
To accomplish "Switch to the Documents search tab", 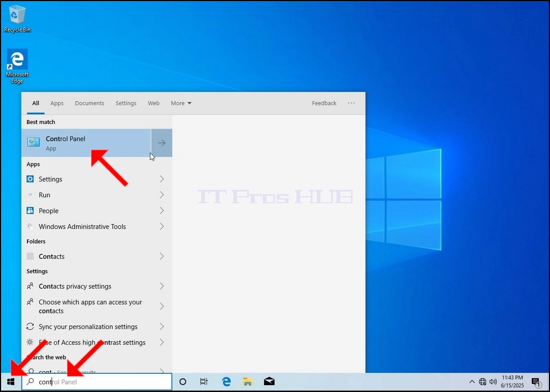I will click(x=89, y=103).
